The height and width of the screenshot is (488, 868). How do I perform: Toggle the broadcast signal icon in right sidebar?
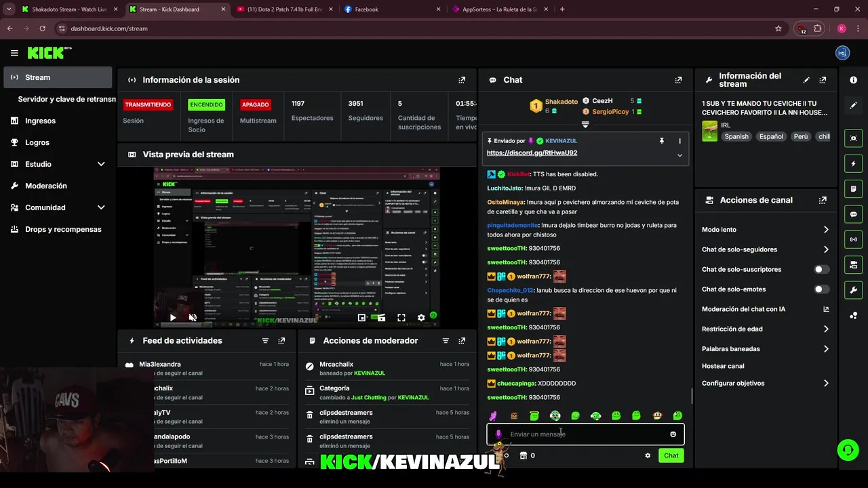point(853,239)
